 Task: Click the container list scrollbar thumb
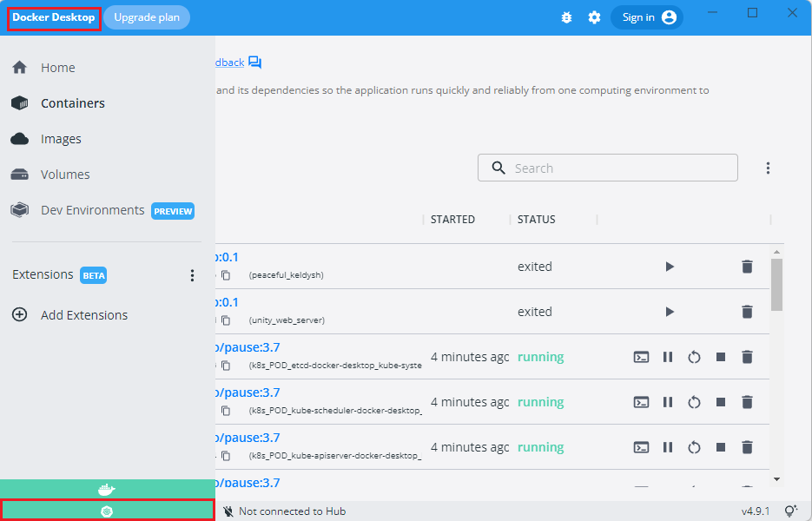point(776,285)
